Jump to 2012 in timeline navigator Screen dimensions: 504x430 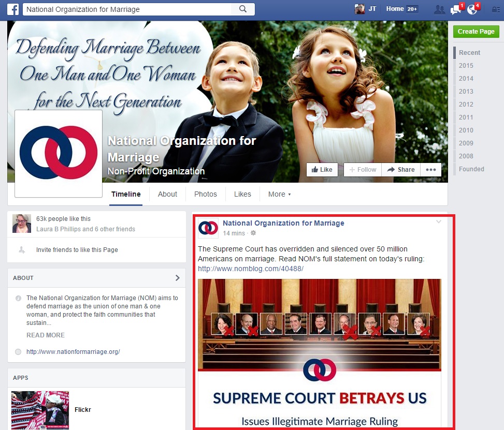(x=466, y=105)
